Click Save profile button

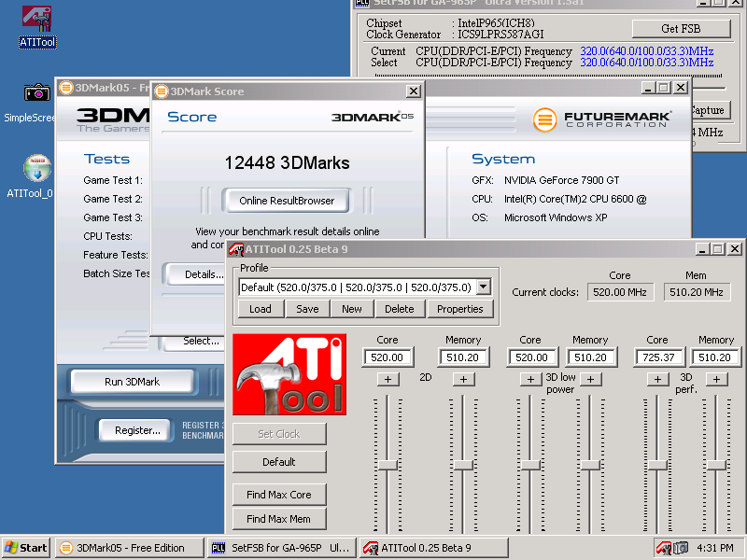pyautogui.click(x=307, y=309)
